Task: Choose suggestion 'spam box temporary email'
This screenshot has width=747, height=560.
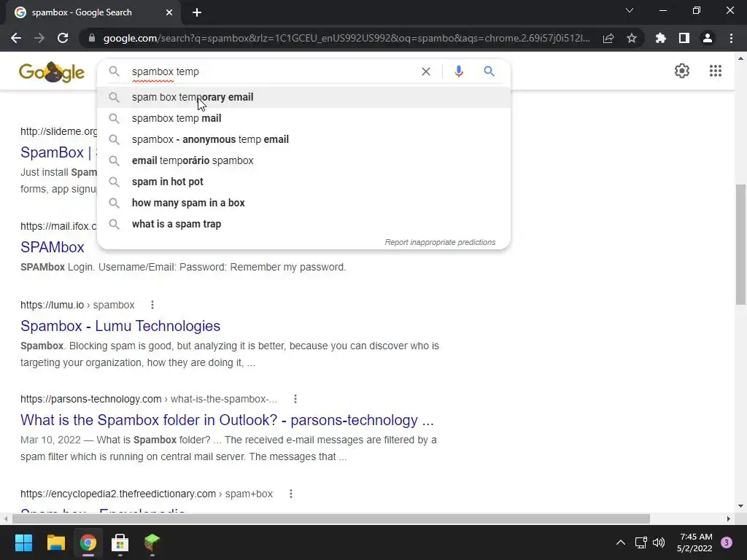Action: click(x=303, y=97)
